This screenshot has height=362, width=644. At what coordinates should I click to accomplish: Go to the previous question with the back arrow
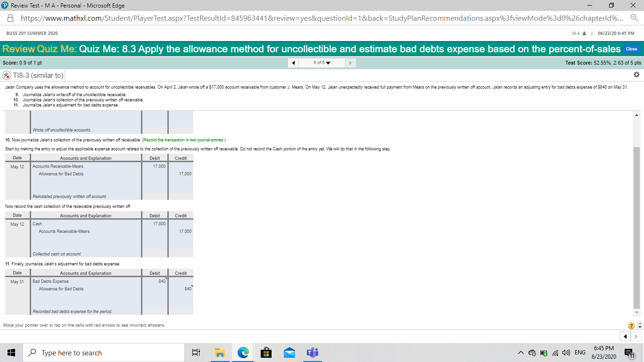pos(293,62)
